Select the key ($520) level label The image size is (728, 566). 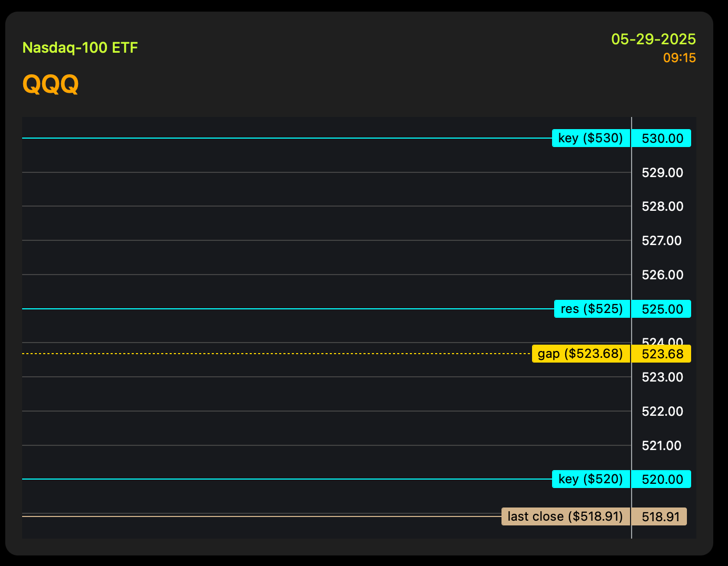point(591,479)
